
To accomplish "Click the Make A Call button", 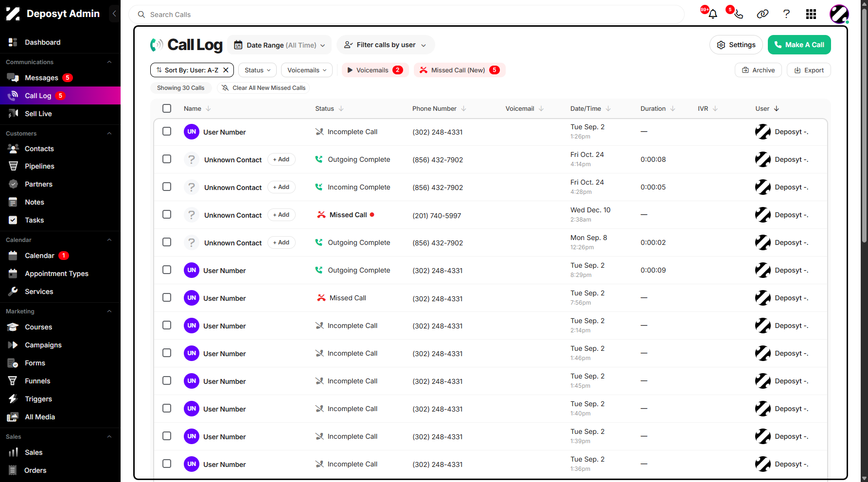I will [799, 45].
